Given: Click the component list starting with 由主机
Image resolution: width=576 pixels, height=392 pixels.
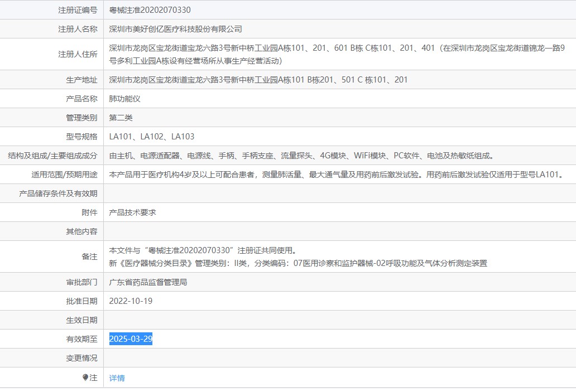Looking at the screenshot, I should [x=301, y=156].
